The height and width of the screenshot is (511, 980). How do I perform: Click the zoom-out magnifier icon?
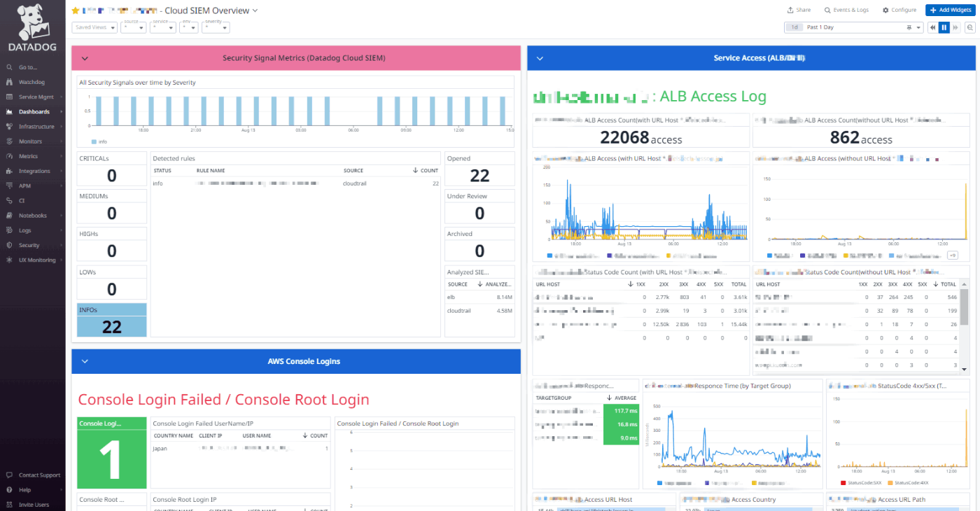(970, 27)
